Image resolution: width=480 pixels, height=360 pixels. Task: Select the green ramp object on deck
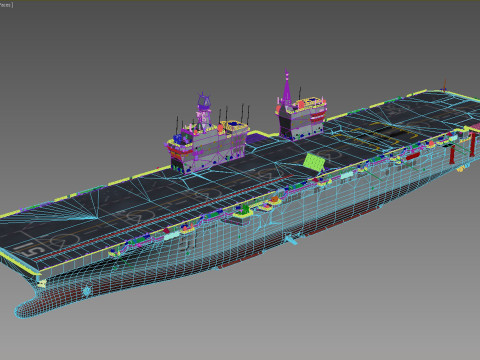[314, 162]
